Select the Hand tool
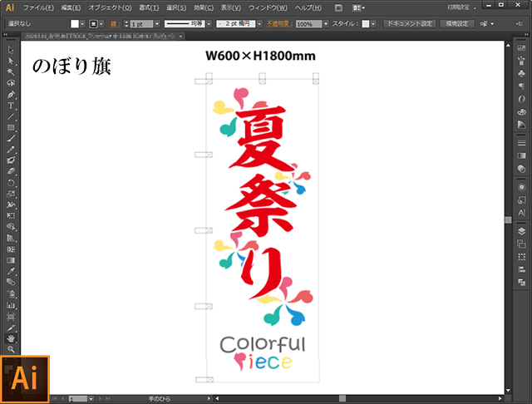 coord(11,338)
